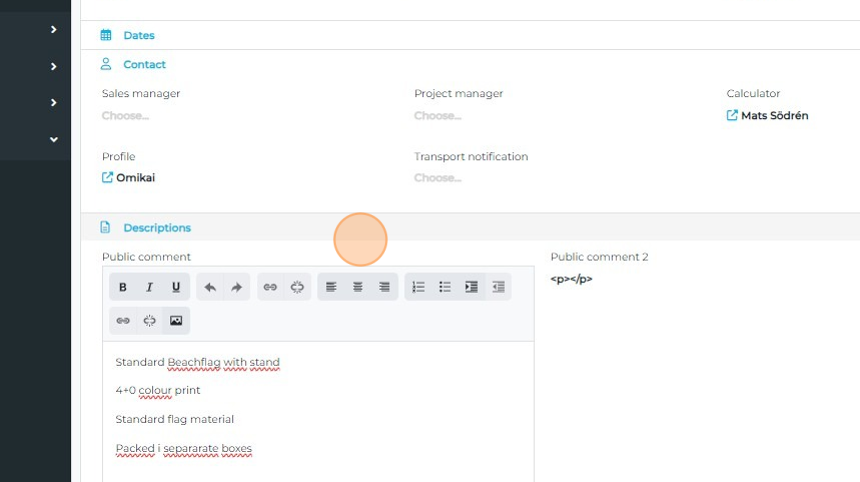Click the undo arrow in editor toolbar

point(210,287)
